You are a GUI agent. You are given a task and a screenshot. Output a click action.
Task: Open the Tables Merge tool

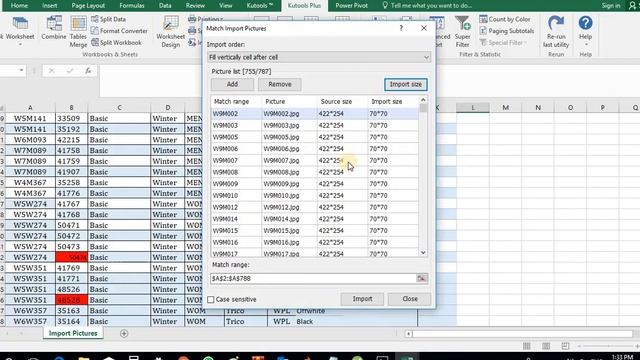[x=78, y=32]
